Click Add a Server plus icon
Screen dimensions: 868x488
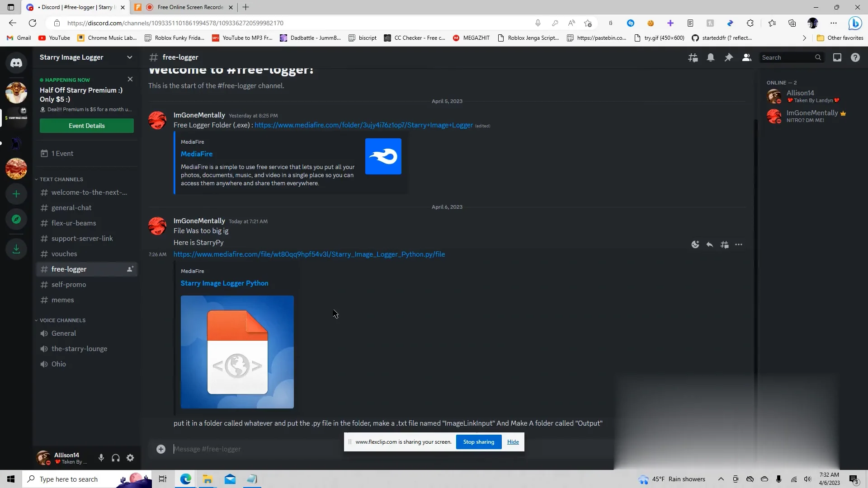click(16, 194)
